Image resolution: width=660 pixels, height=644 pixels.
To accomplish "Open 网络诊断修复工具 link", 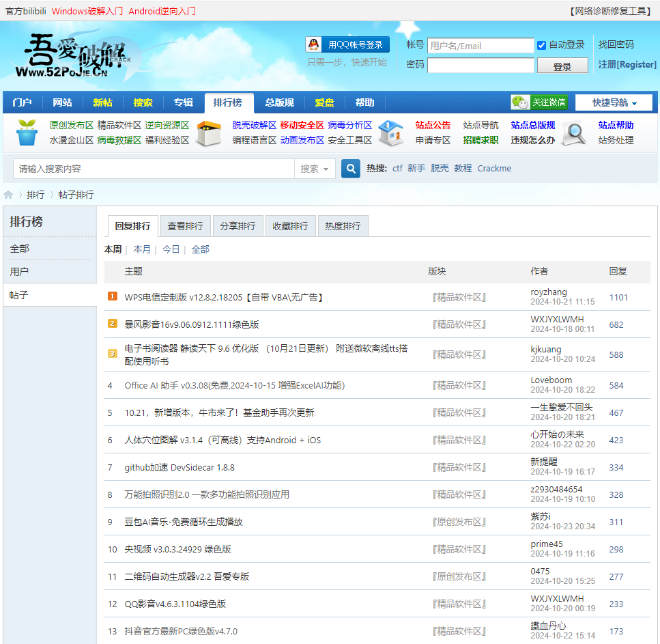I will click(611, 11).
